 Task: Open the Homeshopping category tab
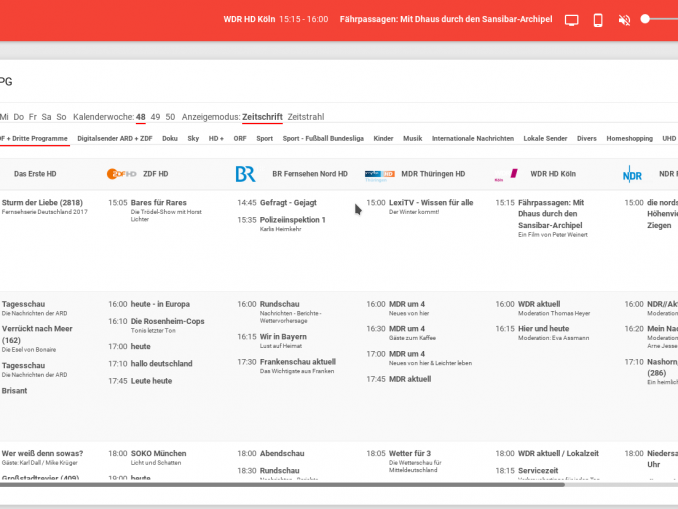pyautogui.click(x=630, y=138)
